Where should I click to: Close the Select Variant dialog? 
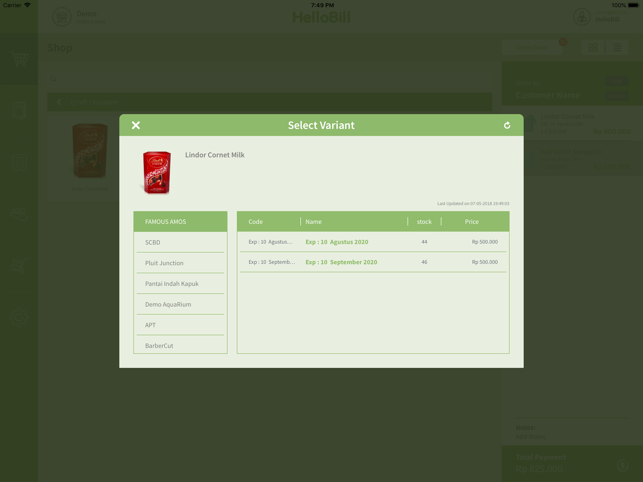(x=136, y=125)
